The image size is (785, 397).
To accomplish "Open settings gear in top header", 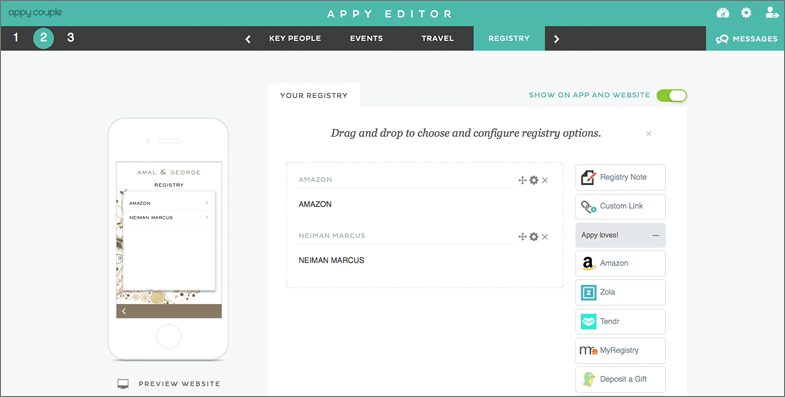I will (x=746, y=13).
